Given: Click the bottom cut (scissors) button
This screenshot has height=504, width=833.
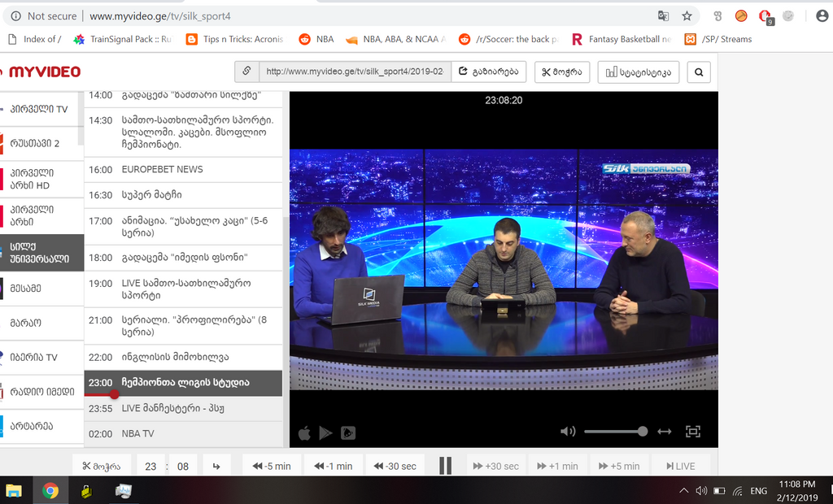Looking at the screenshot, I should (x=102, y=466).
